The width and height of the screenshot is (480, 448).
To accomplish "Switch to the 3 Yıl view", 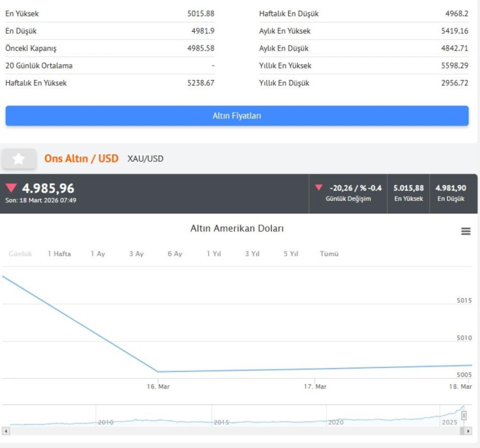I will (x=252, y=254).
